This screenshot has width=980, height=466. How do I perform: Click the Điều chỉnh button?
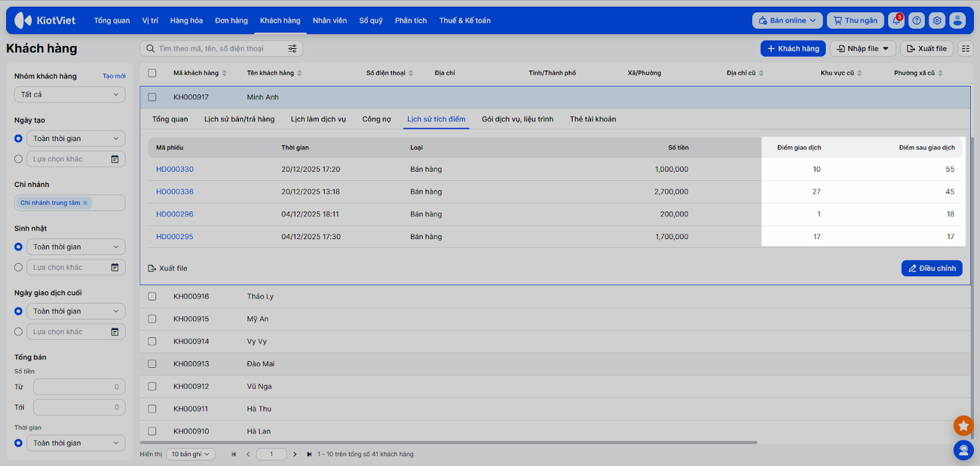932,269
